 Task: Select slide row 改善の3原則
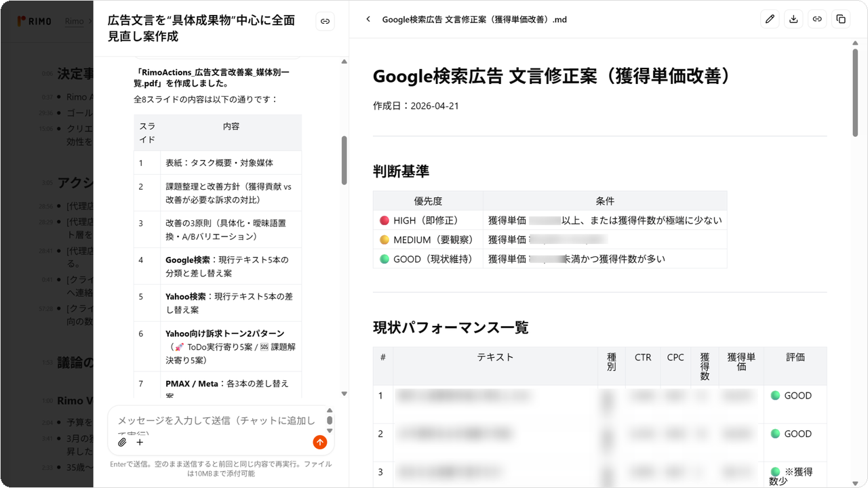pos(218,230)
